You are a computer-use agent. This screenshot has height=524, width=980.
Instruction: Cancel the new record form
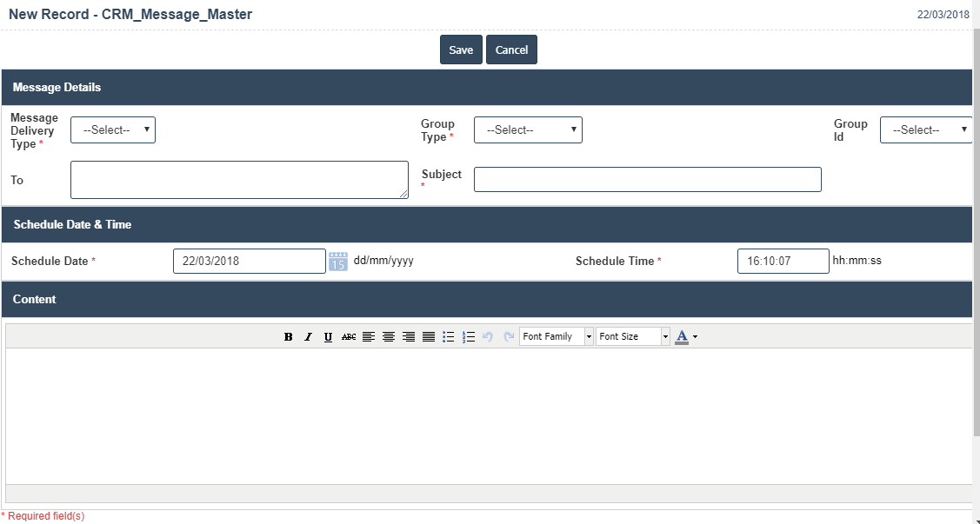click(x=512, y=50)
